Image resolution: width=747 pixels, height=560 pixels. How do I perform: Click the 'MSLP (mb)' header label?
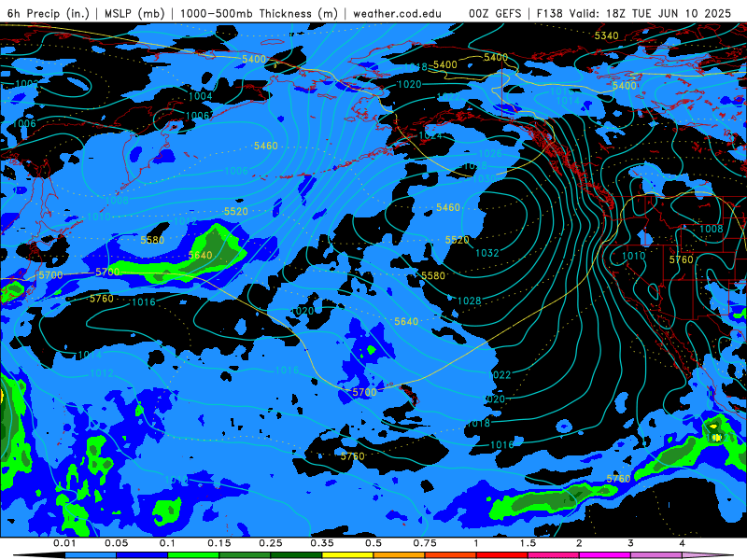pos(134,13)
